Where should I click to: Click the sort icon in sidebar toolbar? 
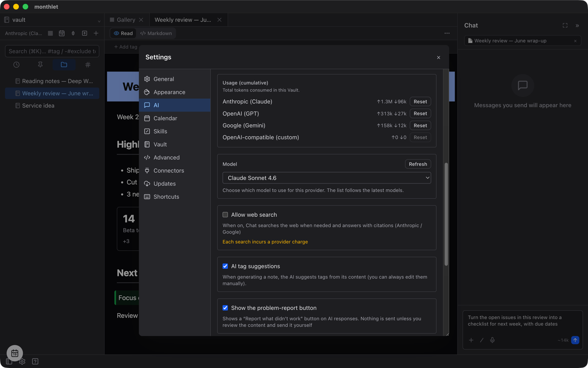click(73, 34)
